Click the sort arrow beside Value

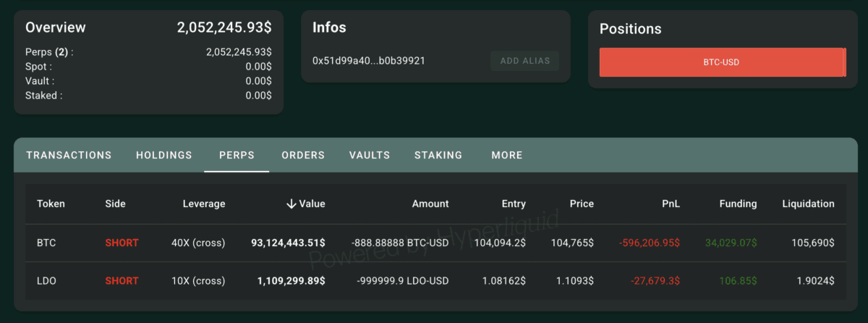tap(292, 204)
